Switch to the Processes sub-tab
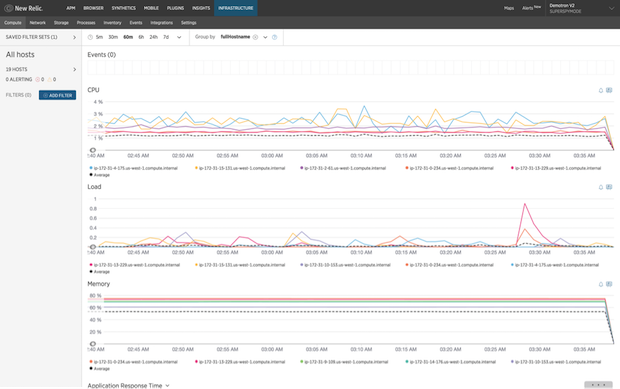Image resolution: width=620 pixels, height=389 pixels. [86, 23]
